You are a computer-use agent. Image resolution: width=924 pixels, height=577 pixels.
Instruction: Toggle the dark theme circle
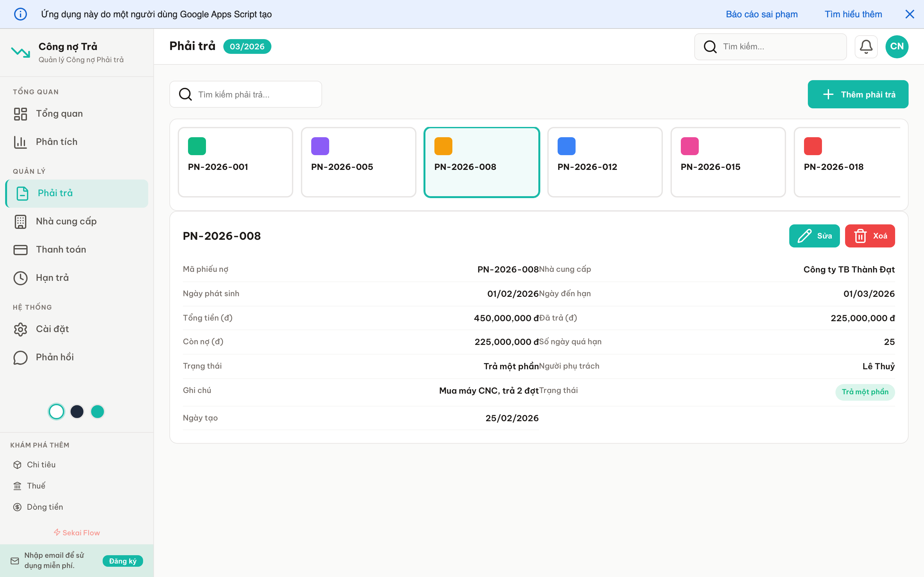tap(77, 411)
